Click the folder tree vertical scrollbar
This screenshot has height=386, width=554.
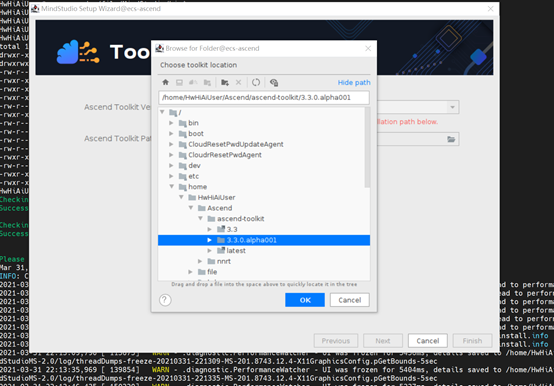coord(367,147)
